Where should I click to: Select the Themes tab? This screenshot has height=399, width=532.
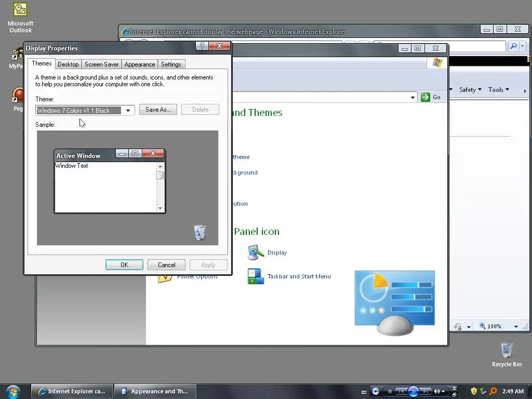[42, 63]
